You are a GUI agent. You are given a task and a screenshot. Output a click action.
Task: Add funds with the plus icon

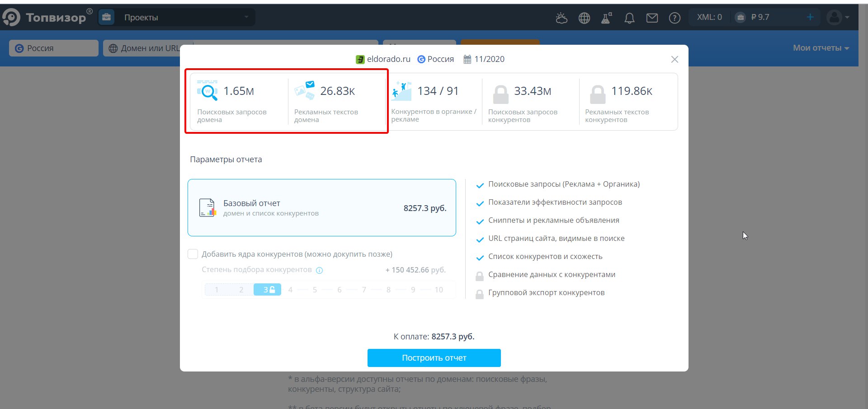pyautogui.click(x=810, y=17)
